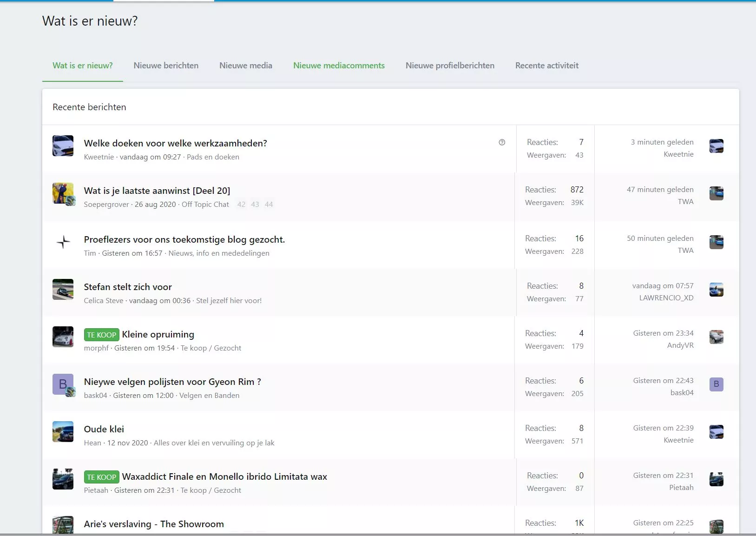Jump to latest post '50 minuten geleden'
The height and width of the screenshot is (536, 756).
pyautogui.click(x=660, y=238)
